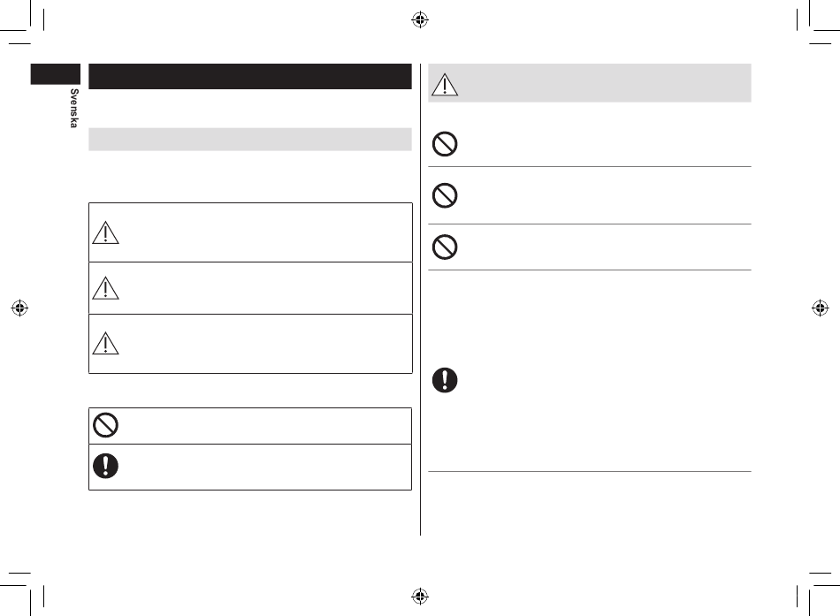This screenshot has height=616, width=840.
Task: Click the warning triangle in the gray header banner
Action: [445, 85]
